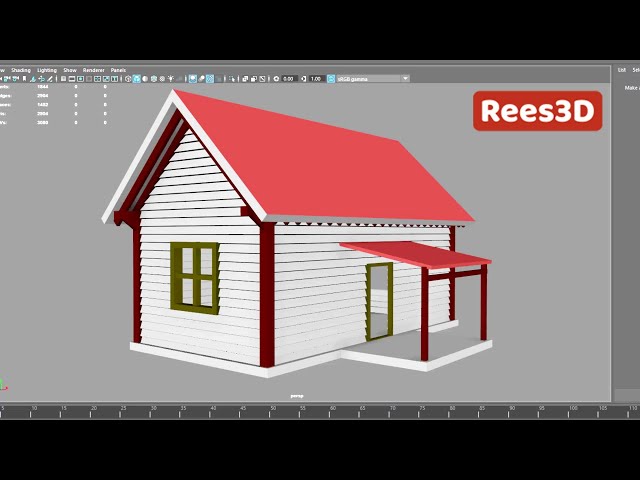Toggle the field chart icon
This screenshot has height=480, width=640.
[x=98, y=78]
